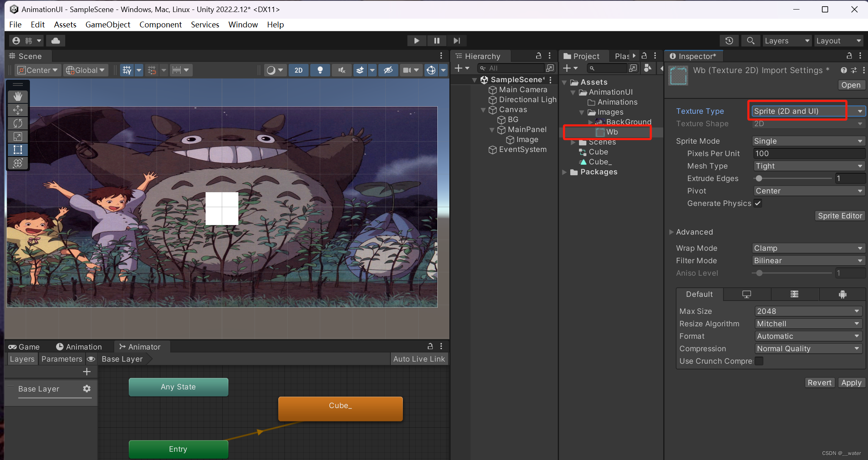This screenshot has height=460, width=868.
Task: Click the Revert button
Action: (x=819, y=383)
